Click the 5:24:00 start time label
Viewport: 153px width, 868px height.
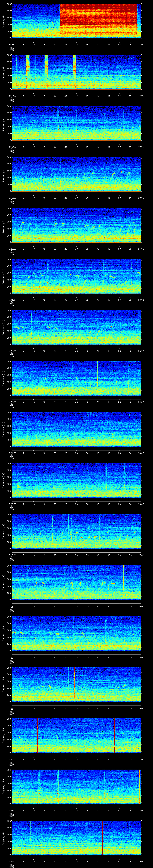[x=12, y=453]
